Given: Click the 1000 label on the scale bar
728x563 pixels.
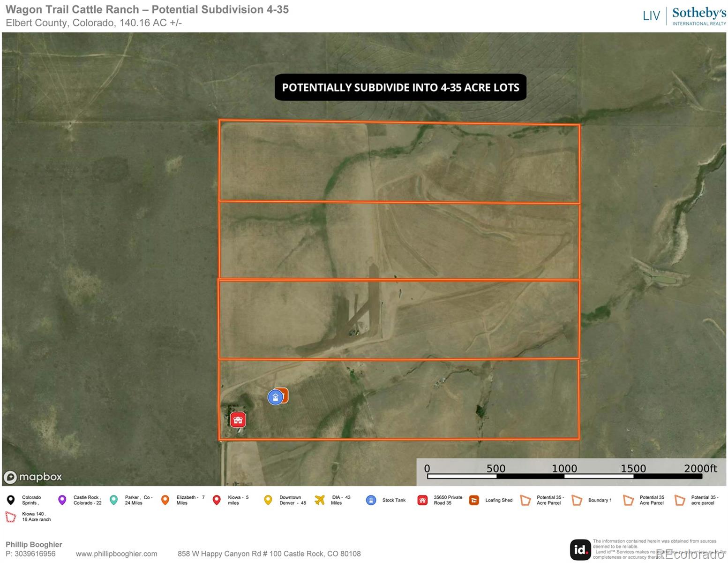Looking at the screenshot, I should [x=564, y=468].
